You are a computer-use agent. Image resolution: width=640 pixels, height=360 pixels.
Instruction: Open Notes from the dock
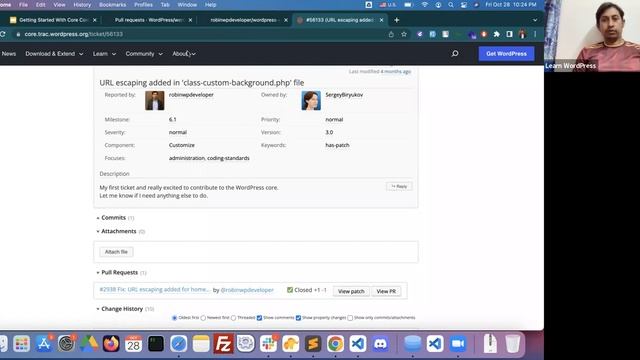[x=201, y=344]
